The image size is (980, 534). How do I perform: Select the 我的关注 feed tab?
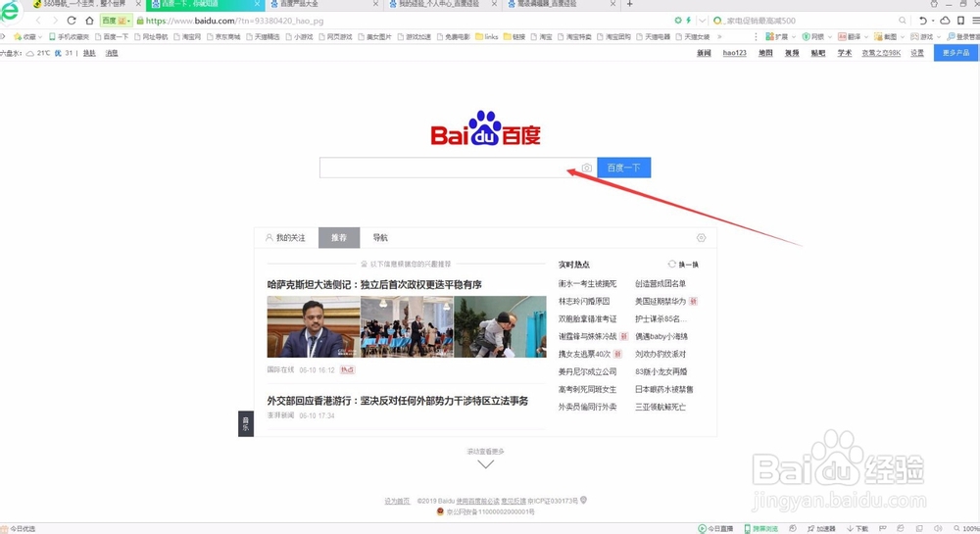pyautogui.click(x=285, y=238)
